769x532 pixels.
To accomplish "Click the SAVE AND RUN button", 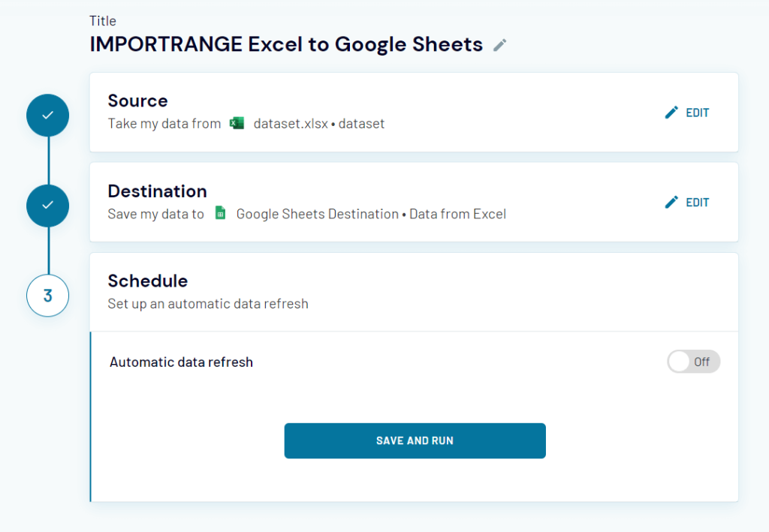I will tap(415, 440).
